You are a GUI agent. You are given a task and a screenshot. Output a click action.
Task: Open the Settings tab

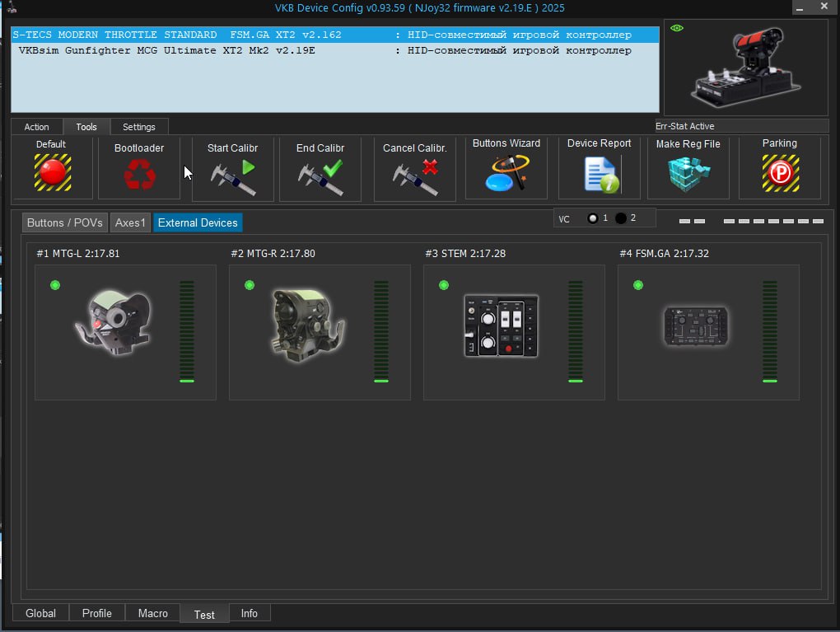138,127
